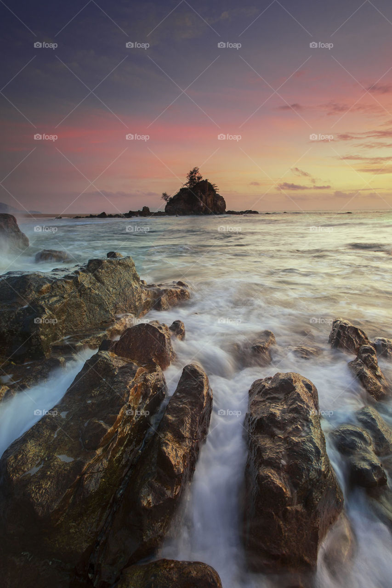Click the pink cloud band in the sky
The height and width of the screenshot is (588, 392).
pos(138,133)
